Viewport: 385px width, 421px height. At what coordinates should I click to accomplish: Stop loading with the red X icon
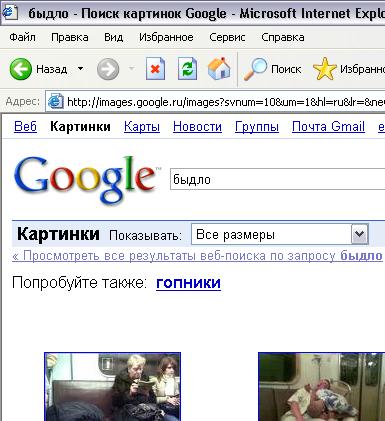[155, 69]
